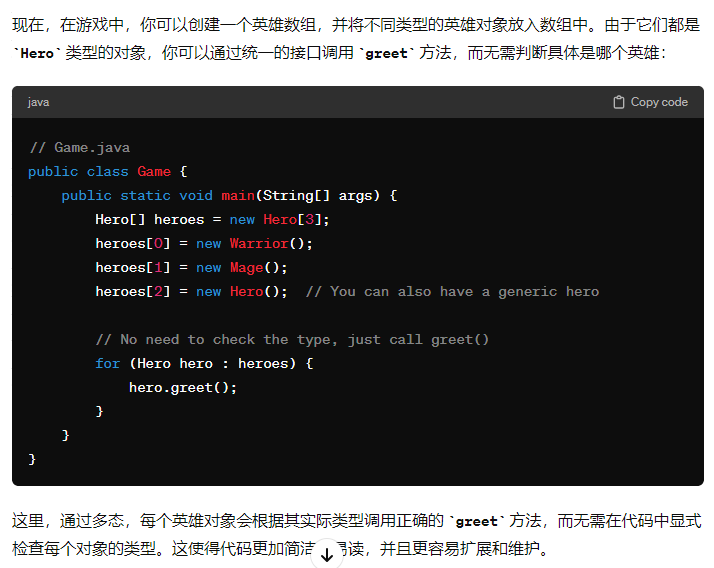Click comment 'You can also have a generic hero'

pyautogui.click(x=452, y=292)
